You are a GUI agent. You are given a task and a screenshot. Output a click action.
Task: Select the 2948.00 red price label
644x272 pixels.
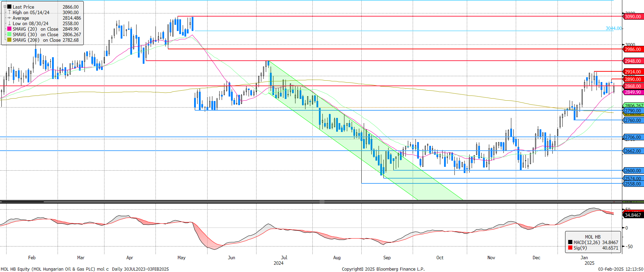coord(633,61)
